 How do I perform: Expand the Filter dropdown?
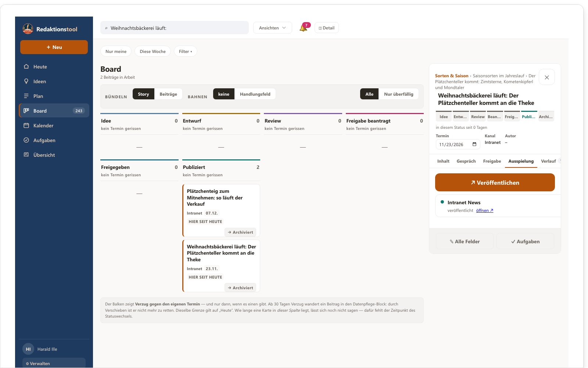[x=186, y=52]
